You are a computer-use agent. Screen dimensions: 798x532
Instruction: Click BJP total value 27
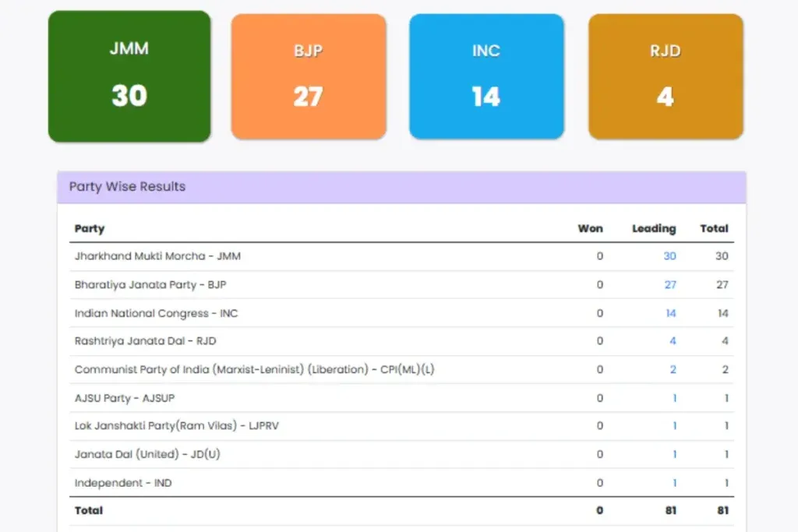click(x=722, y=285)
